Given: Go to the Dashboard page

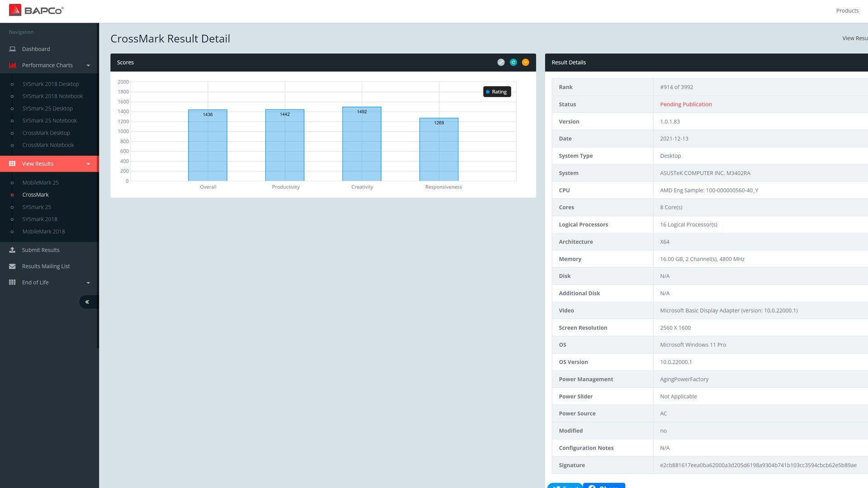Looking at the screenshot, I should (x=36, y=49).
